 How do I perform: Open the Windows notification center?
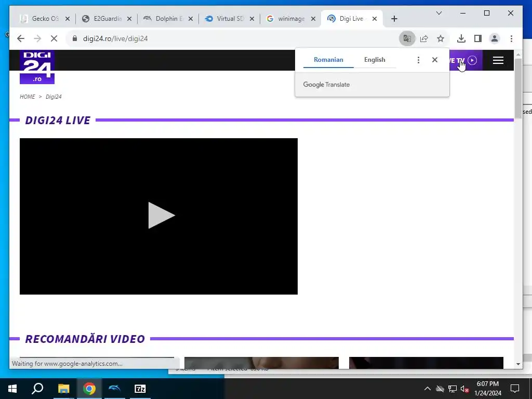515,389
